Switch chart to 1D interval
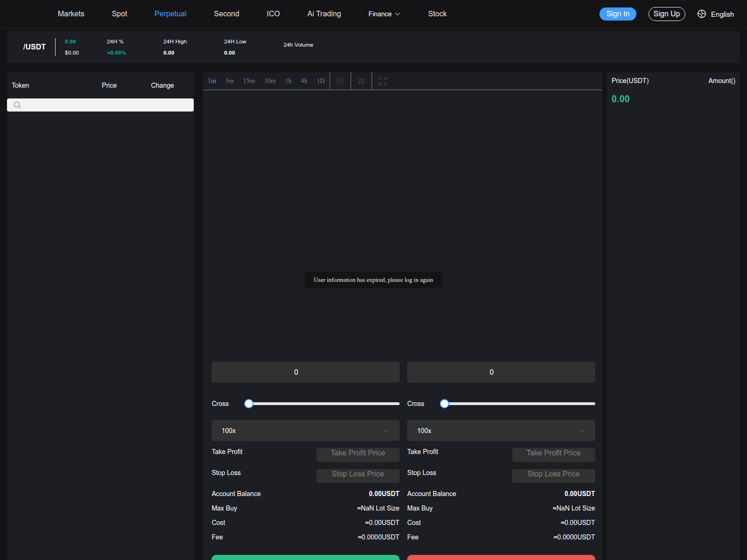This screenshot has height=560, width=747. [x=321, y=81]
